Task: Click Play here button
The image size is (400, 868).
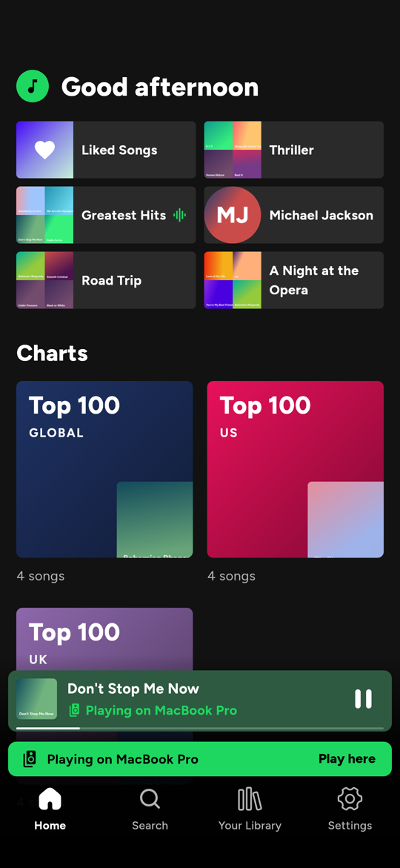Action: [347, 759]
